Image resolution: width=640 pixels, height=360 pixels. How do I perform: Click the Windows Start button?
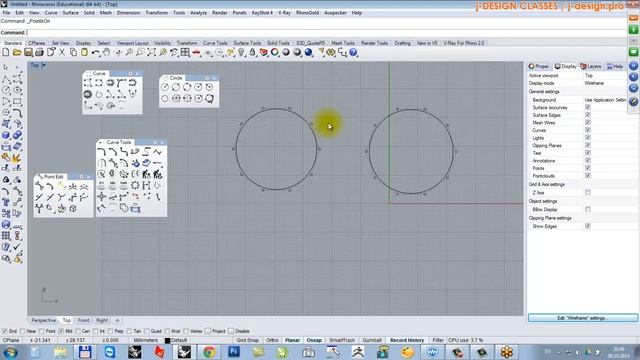point(10,352)
